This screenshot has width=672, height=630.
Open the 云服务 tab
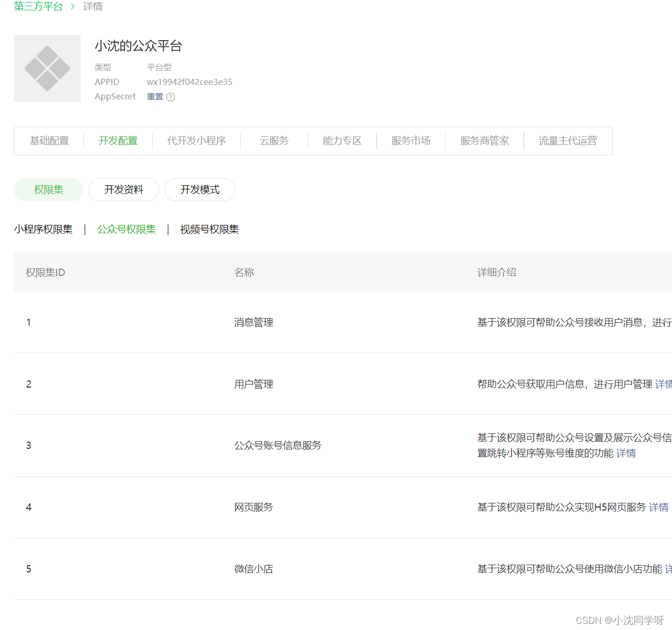pyautogui.click(x=274, y=141)
